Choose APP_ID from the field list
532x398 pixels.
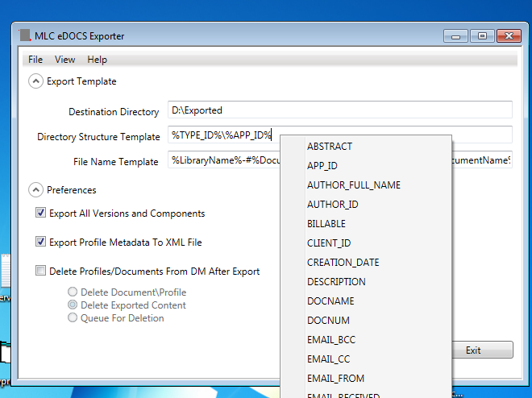coord(366,166)
